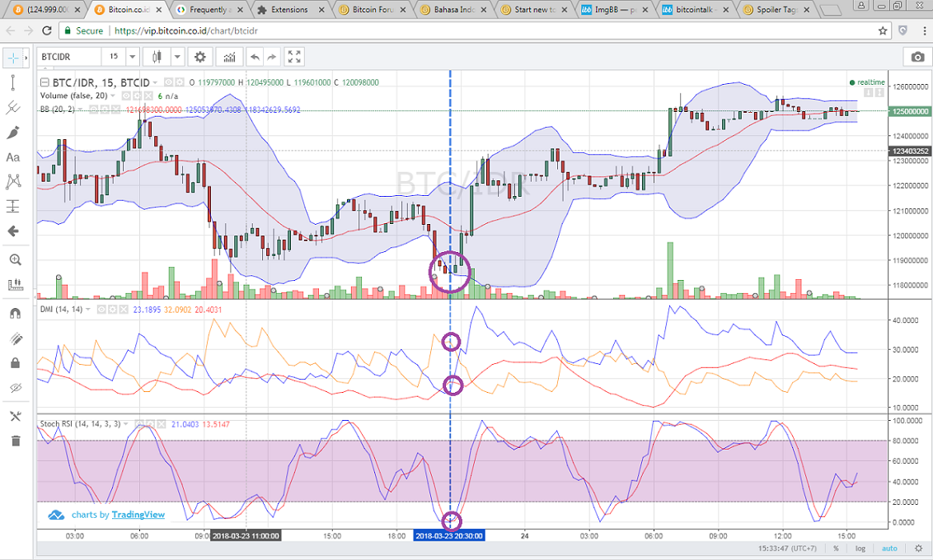
Task: Switch to the Start new topic browser tab
Action: (x=534, y=10)
